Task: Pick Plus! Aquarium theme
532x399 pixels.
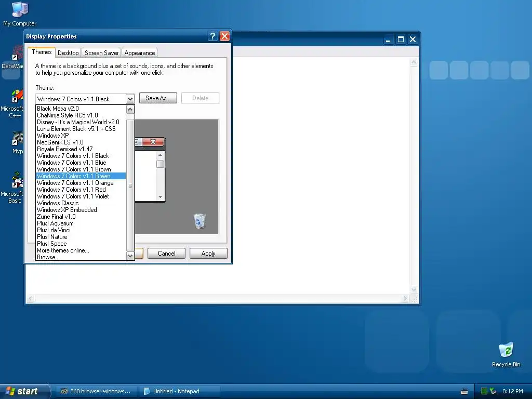Action: (81, 223)
